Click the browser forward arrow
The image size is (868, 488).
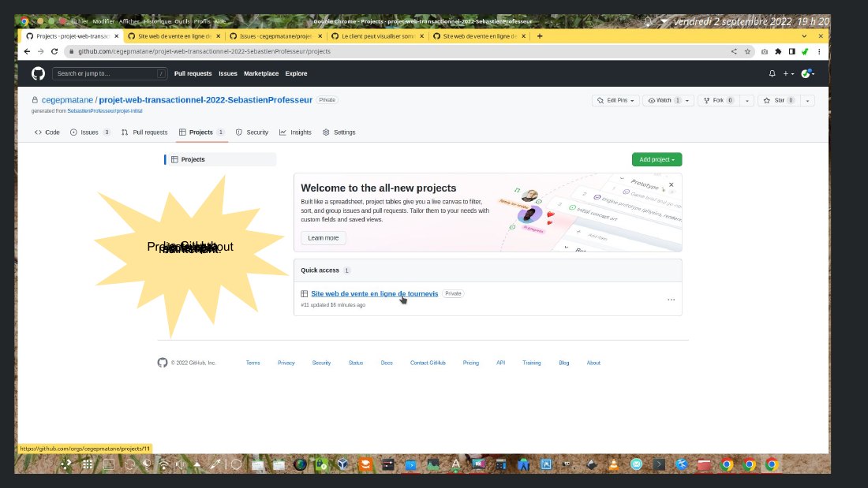coord(40,51)
